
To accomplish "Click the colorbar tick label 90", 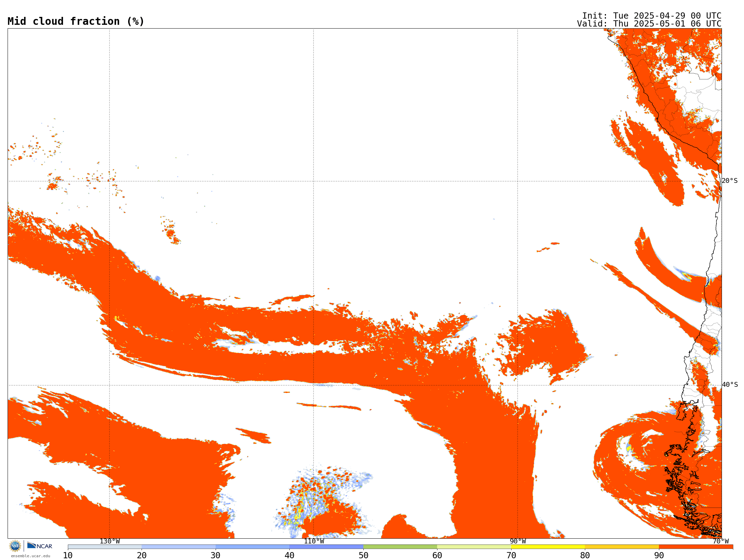I will tap(659, 556).
